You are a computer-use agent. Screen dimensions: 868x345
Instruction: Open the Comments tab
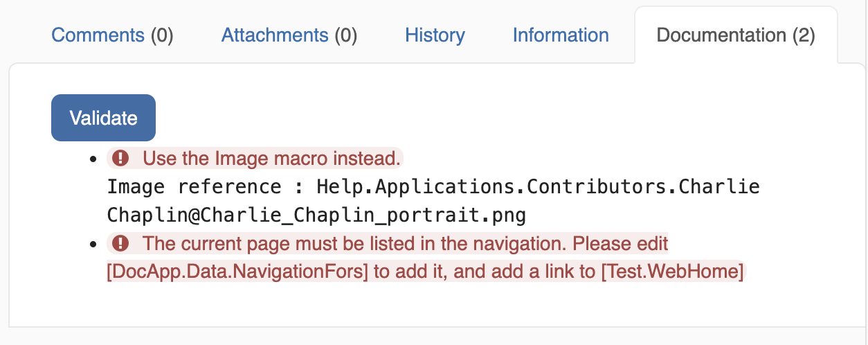98,35
